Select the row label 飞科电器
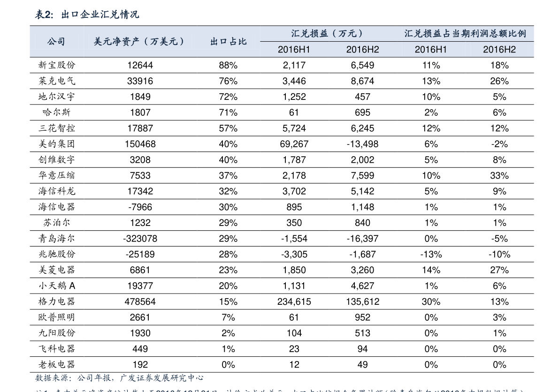The image size is (559, 392). (57, 348)
